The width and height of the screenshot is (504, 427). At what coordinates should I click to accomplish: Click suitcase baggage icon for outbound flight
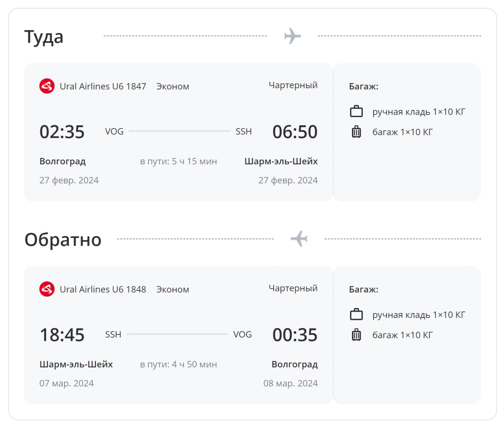(356, 132)
